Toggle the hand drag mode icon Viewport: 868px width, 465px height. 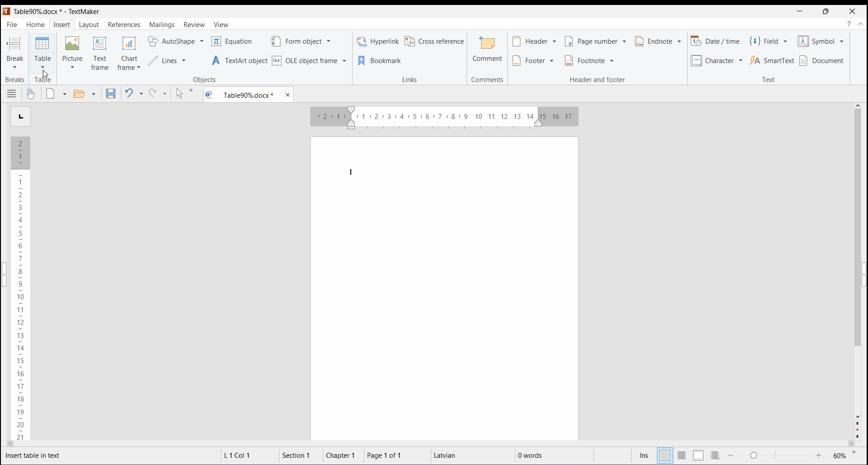pyautogui.click(x=31, y=94)
